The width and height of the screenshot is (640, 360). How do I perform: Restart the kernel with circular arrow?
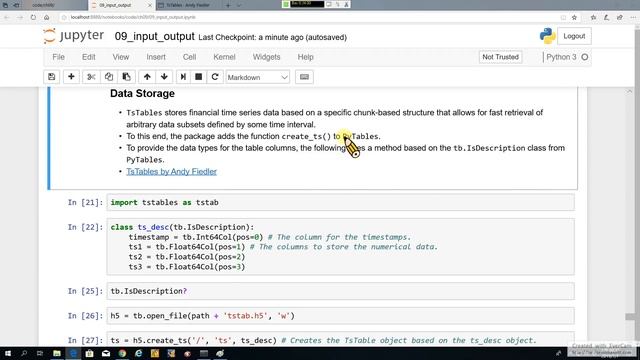pyautogui.click(x=215, y=77)
